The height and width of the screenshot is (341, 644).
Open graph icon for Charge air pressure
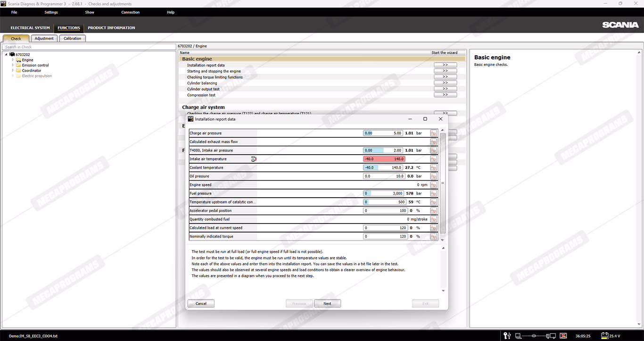point(433,133)
